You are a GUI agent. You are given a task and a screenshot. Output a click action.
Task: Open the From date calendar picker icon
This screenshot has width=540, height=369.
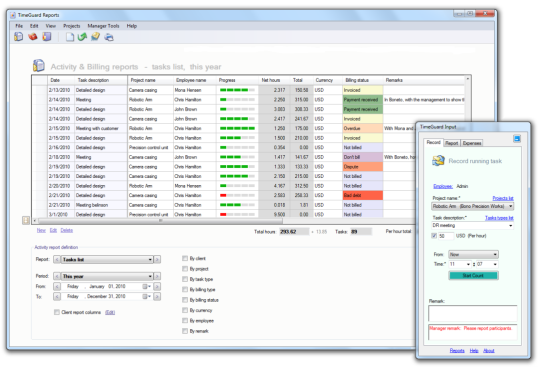click(146, 287)
